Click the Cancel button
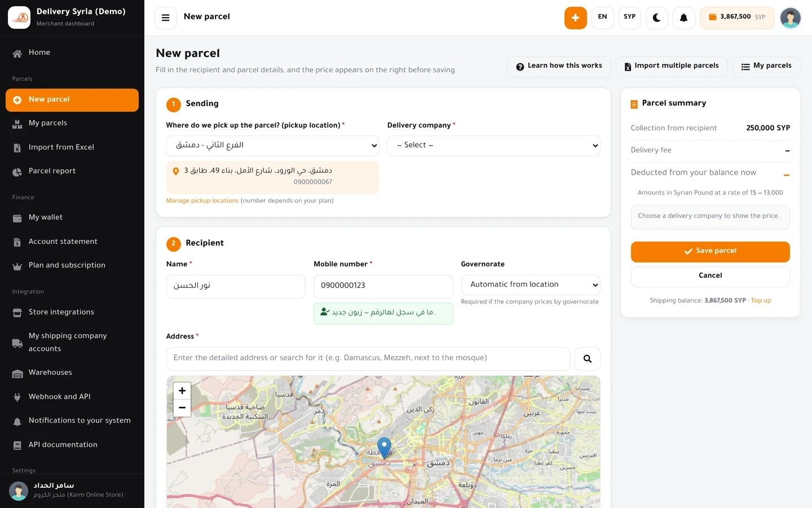This screenshot has width=812, height=508. pyautogui.click(x=710, y=276)
